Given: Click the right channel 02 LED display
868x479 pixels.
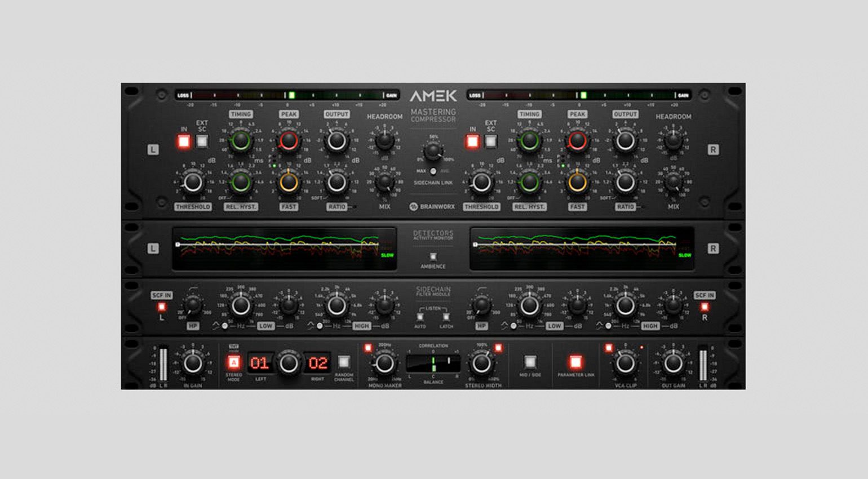Looking at the screenshot, I should coord(317,363).
